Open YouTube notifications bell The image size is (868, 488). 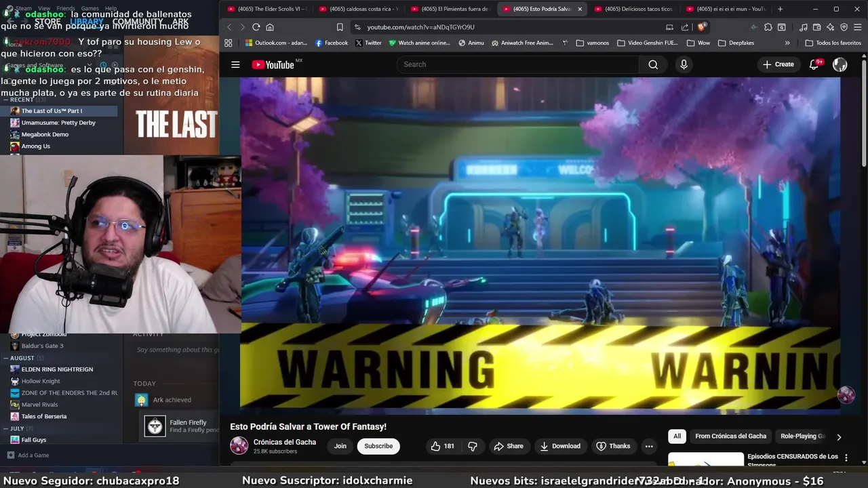[814, 64]
